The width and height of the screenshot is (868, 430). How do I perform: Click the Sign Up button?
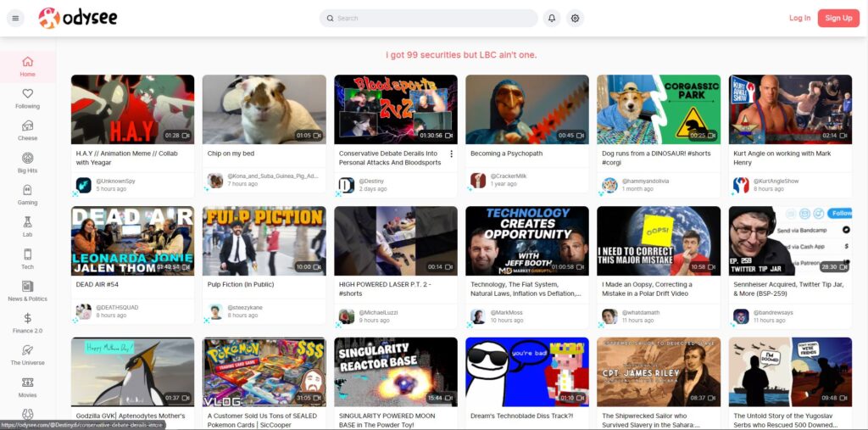(x=838, y=19)
